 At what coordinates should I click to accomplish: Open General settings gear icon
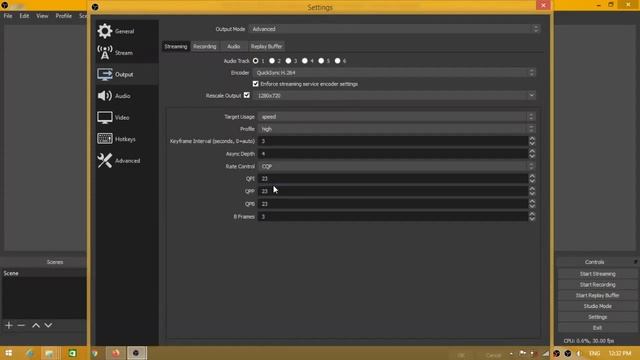click(105, 31)
